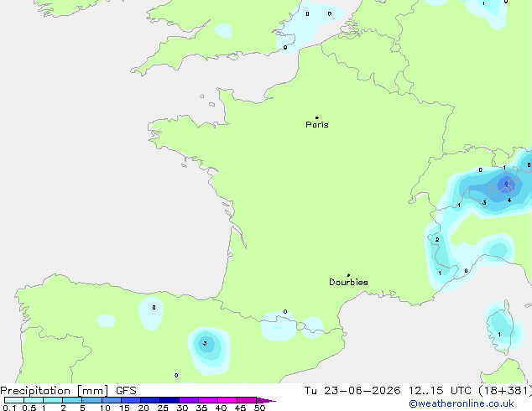Click the forecast date 'Tu 23-06-2026' text
Screen dimensions: 532x411
click(352, 391)
